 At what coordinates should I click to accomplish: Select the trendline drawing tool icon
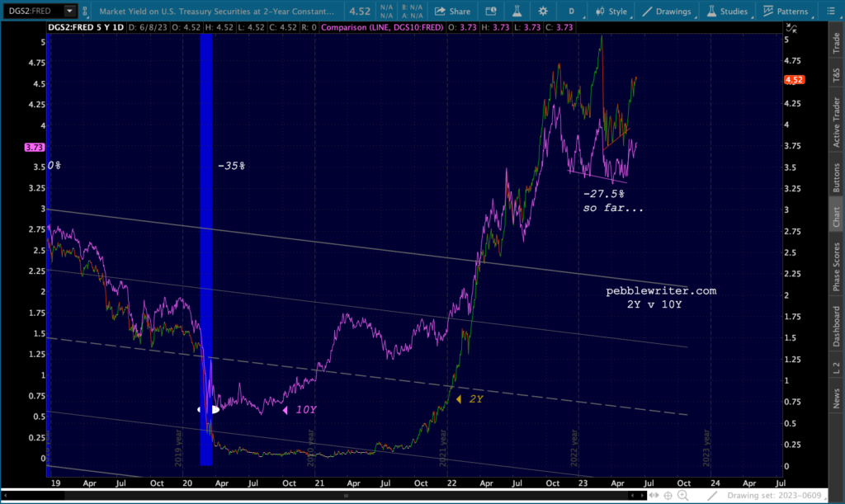coord(712,496)
